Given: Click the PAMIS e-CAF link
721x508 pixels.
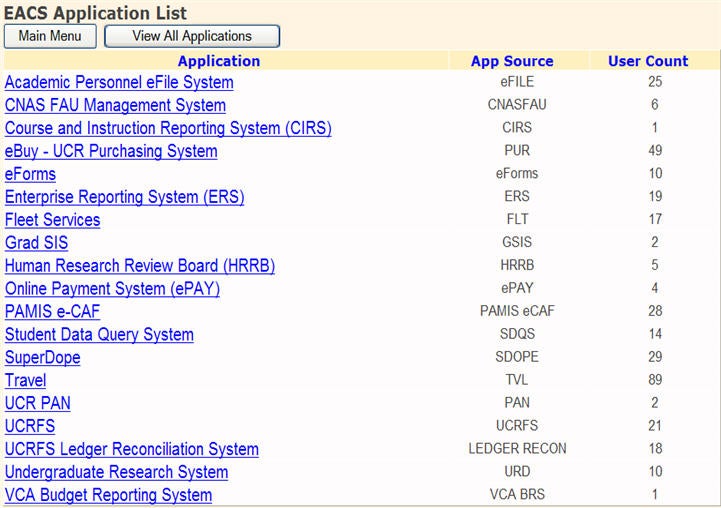Looking at the screenshot, I should coord(52,312).
